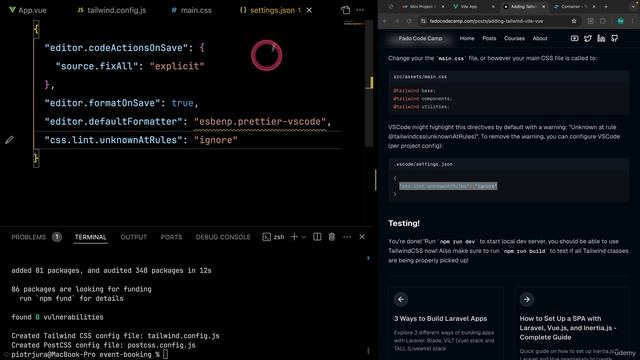Click the open changes icon in editor toolbar

coord(345,10)
